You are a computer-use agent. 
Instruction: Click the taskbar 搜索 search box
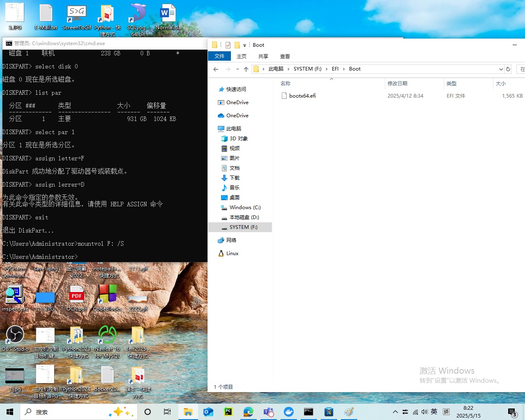pyautogui.click(x=78, y=412)
